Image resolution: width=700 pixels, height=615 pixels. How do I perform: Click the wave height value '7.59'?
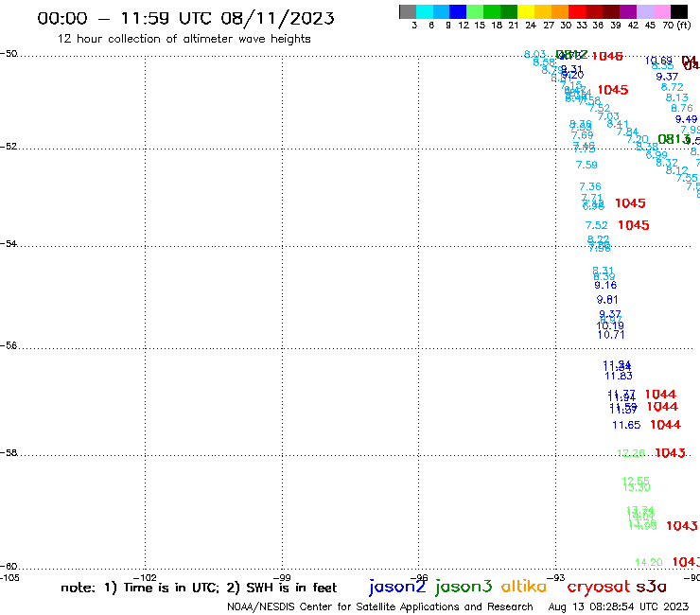tap(586, 165)
